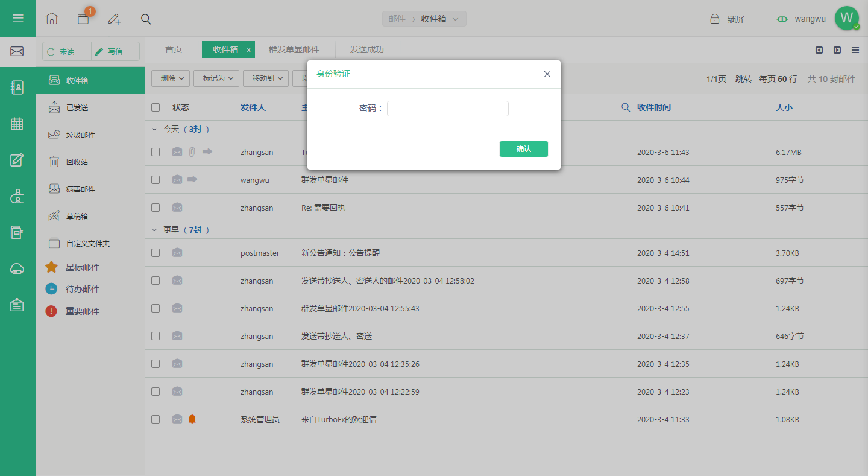868x476 pixels.
Task: Close the 身份验证 dialog
Action: [x=547, y=74]
